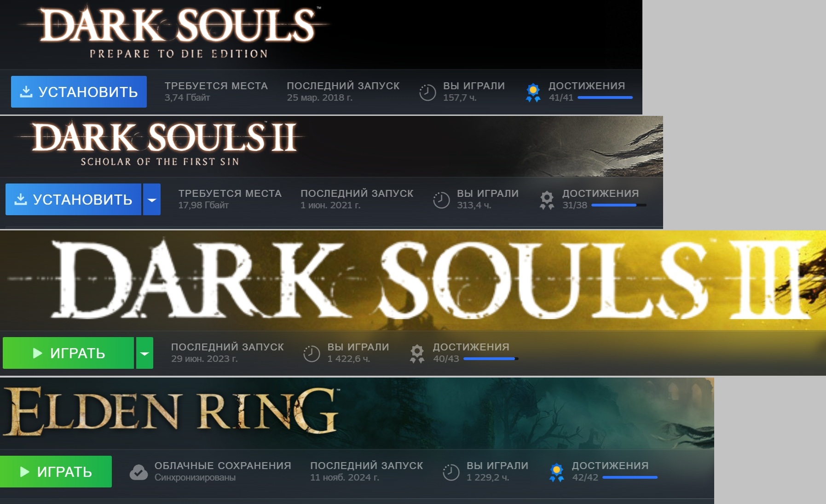
Task: Click the Dark Souls II achievements gear icon
Action: (547, 200)
